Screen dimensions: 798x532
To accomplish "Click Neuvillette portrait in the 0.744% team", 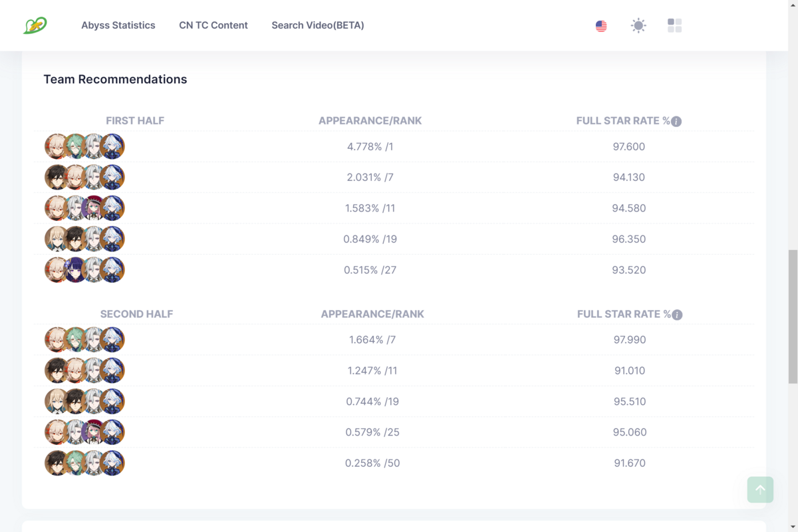I will pos(94,402).
